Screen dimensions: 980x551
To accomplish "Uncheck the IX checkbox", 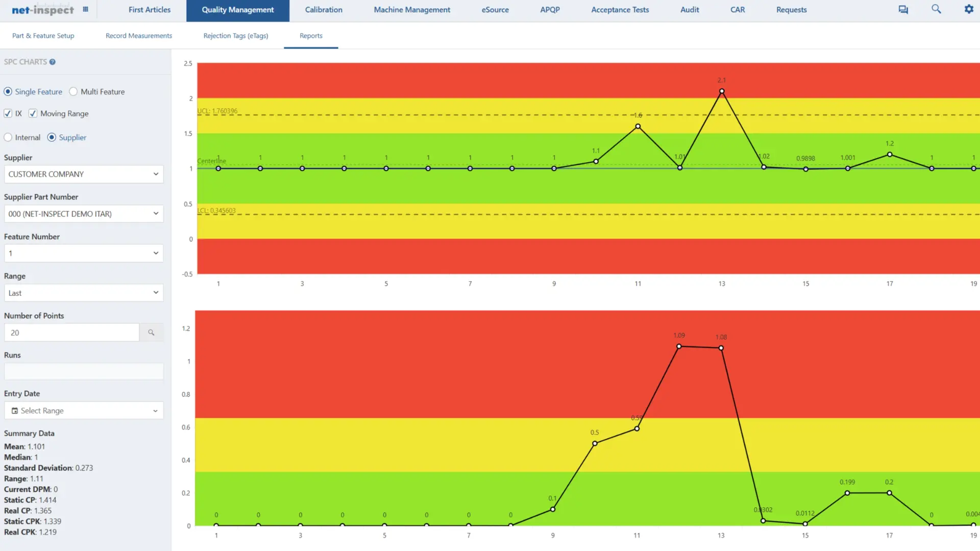I will click(8, 113).
